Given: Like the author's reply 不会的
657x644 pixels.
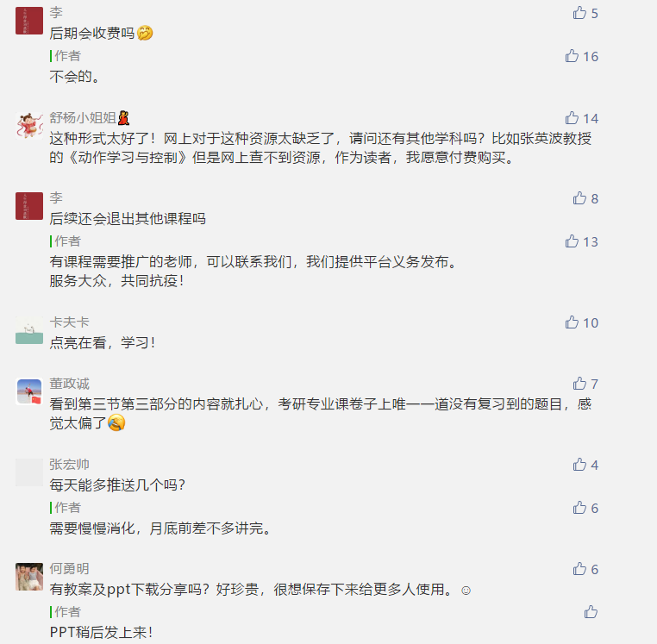Looking at the screenshot, I should [x=572, y=56].
